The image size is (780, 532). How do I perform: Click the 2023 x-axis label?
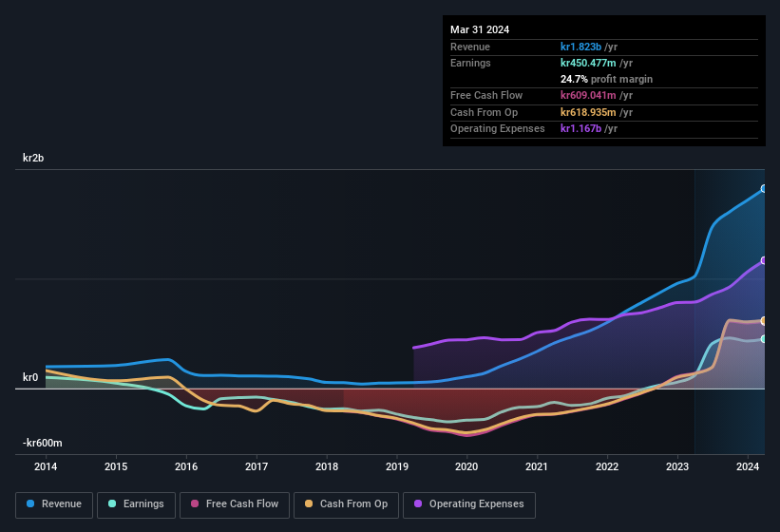[677, 466]
